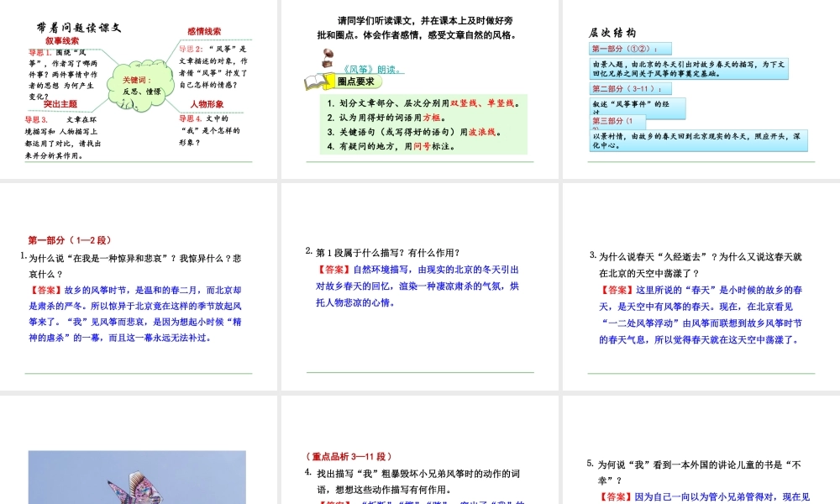Click the 导思1 text block

[63, 75]
